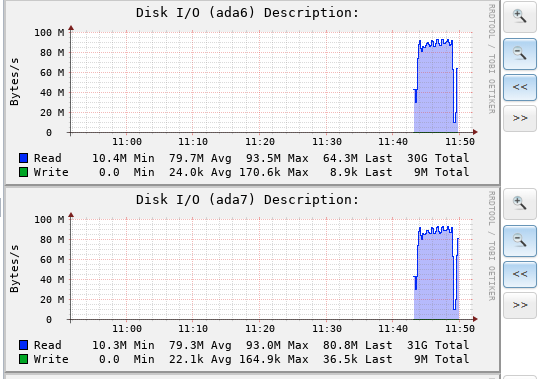Zoom out on the ada7 graph
The height and width of the screenshot is (379, 545).
(x=520, y=241)
